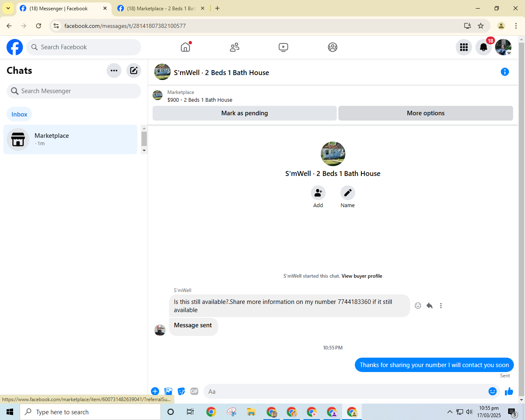Image resolution: width=525 pixels, height=420 pixels.
Task: Click the sender avatar beside Message sent
Action: (x=160, y=330)
